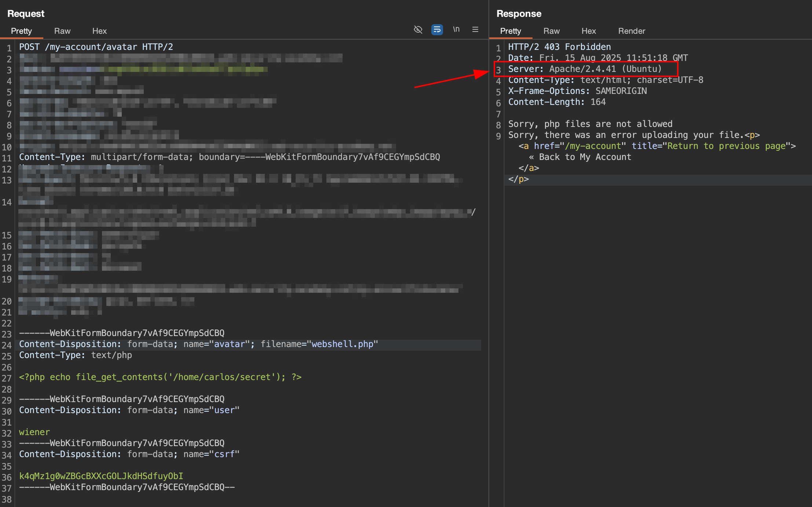
Task: Switch to Request Hex tab
Action: pyautogui.click(x=99, y=31)
